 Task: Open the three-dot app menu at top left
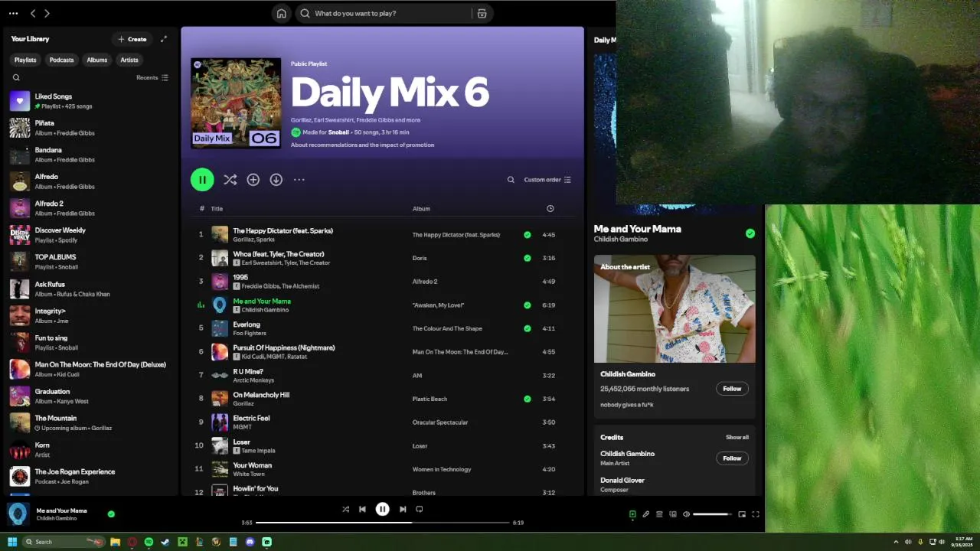(13, 13)
